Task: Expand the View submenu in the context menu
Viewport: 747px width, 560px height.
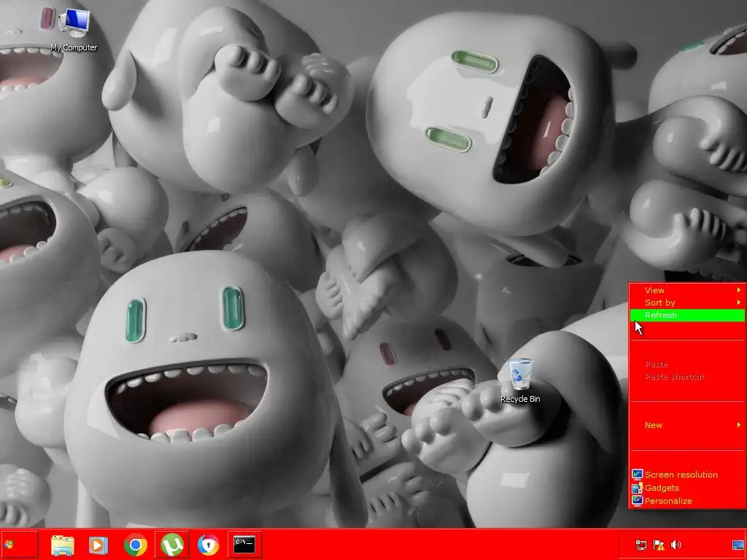Action: (x=687, y=290)
